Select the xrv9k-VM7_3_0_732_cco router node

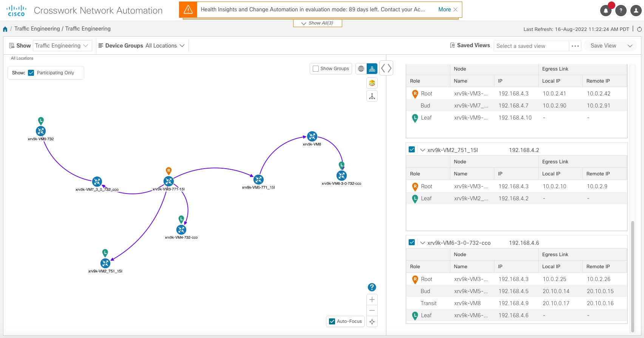click(x=97, y=181)
